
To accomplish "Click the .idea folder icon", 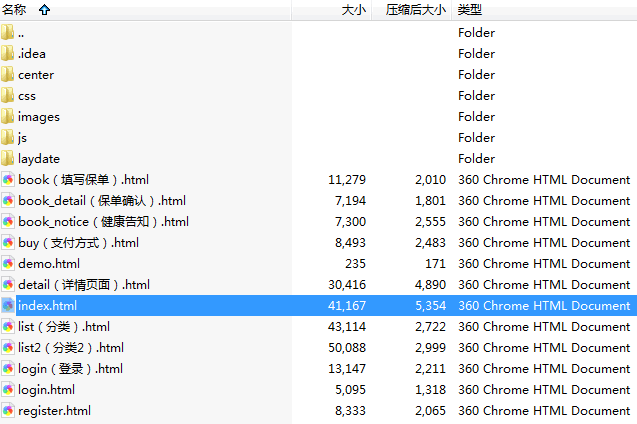I will tap(7, 54).
